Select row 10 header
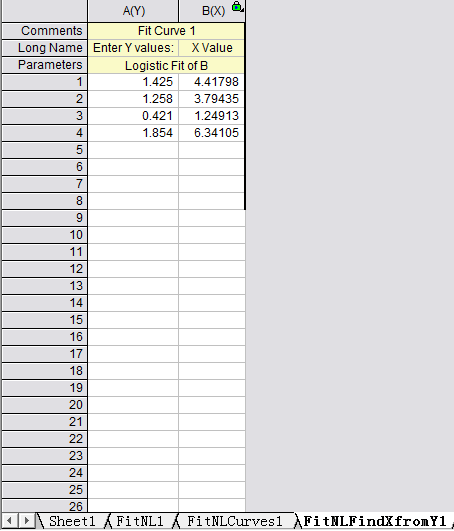The width and height of the screenshot is (454, 531). coord(44,235)
